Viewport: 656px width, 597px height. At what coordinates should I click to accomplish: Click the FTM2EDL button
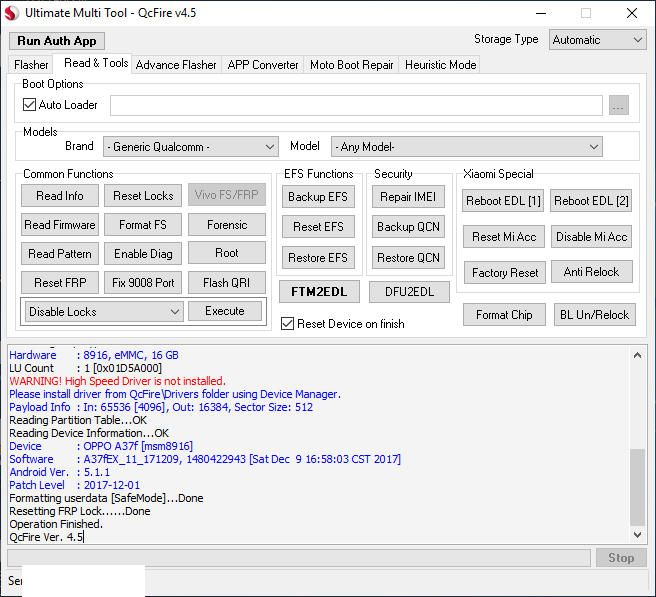point(319,292)
